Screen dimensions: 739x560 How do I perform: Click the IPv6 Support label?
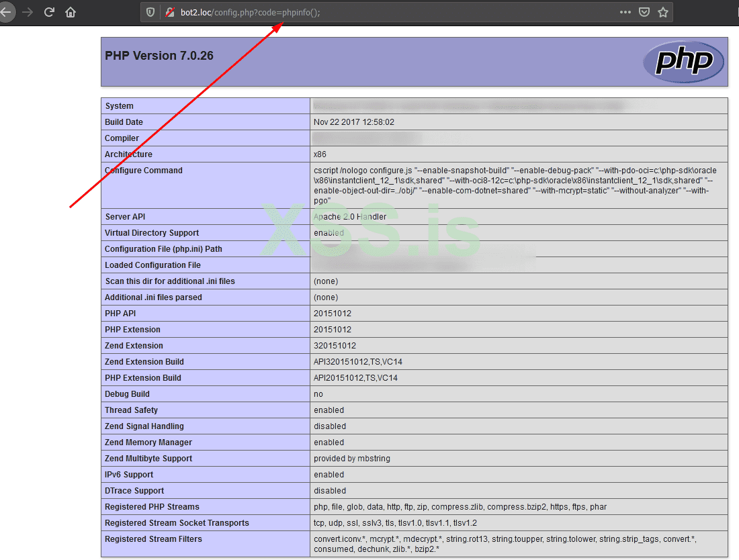click(129, 474)
